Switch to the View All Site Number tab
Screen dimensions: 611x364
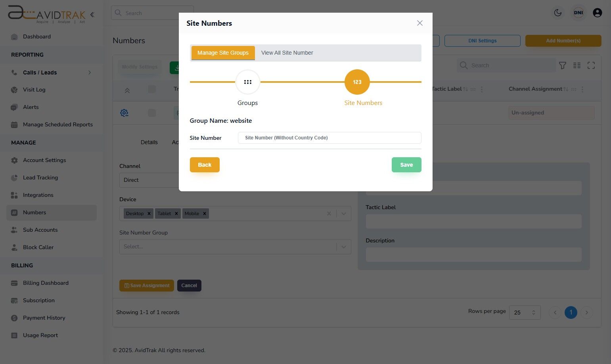pos(287,53)
